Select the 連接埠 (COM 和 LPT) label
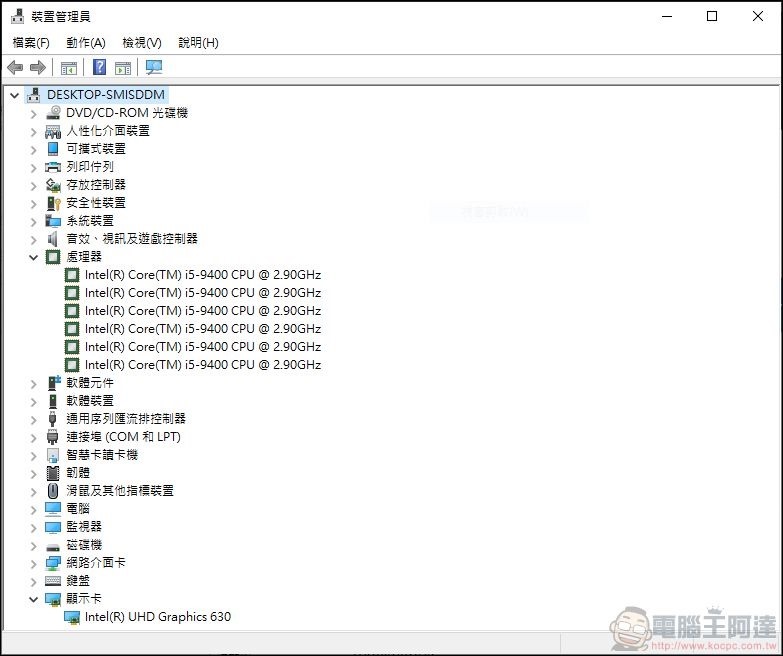The height and width of the screenshot is (656, 783). [x=123, y=436]
